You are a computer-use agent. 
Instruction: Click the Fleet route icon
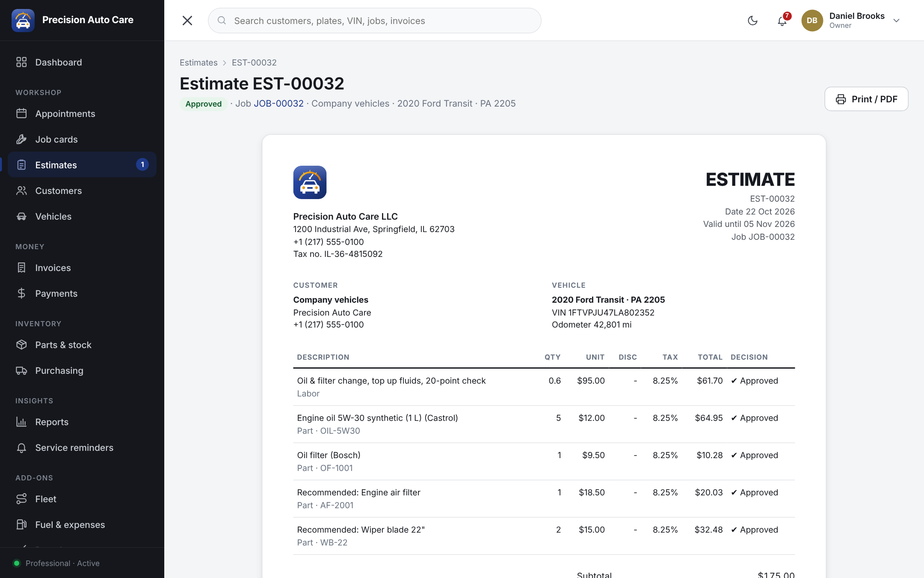21,499
